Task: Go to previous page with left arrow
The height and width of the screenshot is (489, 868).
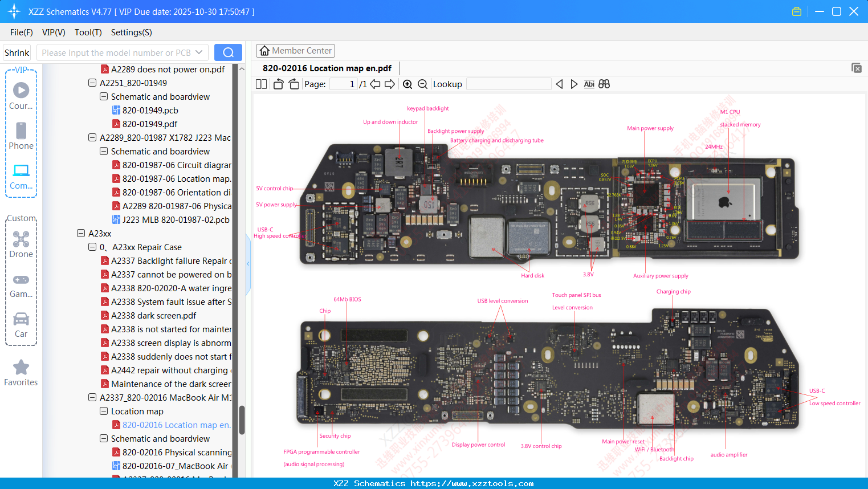Action: click(x=375, y=84)
